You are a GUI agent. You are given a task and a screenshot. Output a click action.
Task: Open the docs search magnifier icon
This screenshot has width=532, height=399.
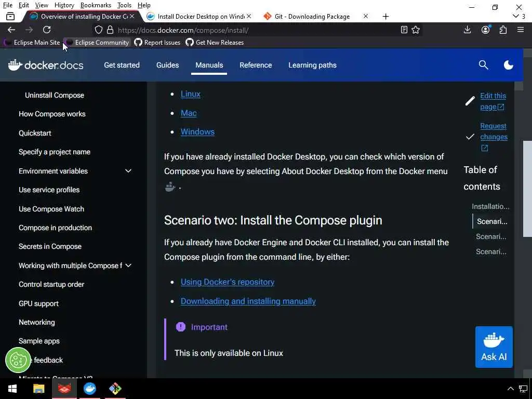pyautogui.click(x=483, y=65)
